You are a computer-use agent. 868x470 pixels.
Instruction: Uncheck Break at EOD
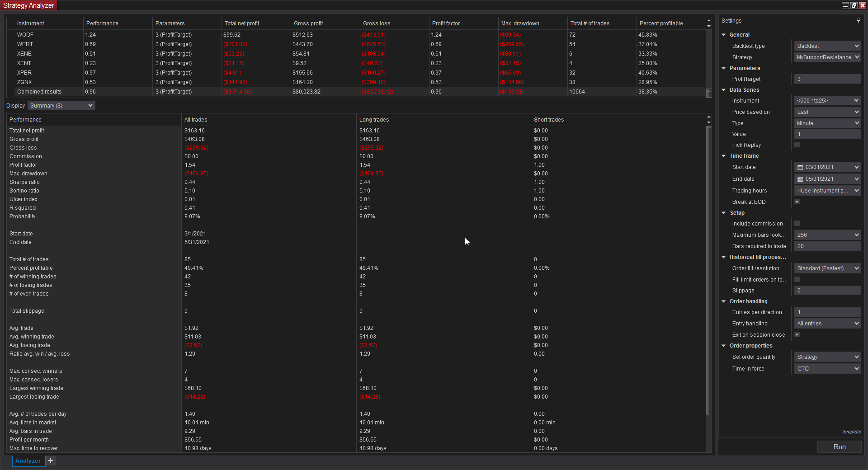[x=797, y=202]
